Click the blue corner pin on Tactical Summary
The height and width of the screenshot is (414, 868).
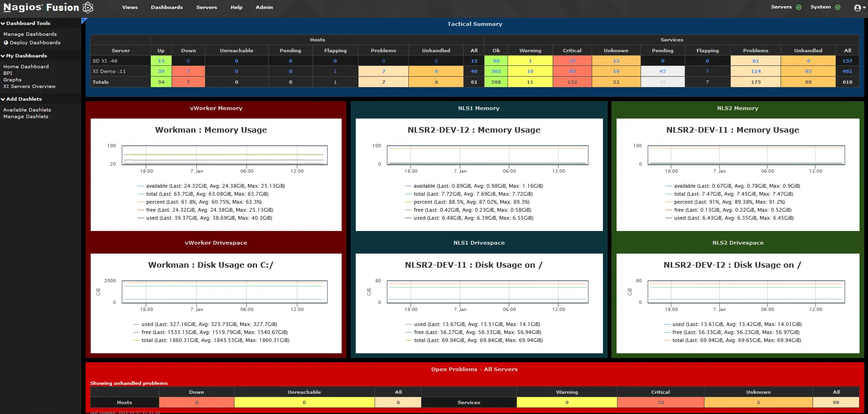(x=84, y=20)
